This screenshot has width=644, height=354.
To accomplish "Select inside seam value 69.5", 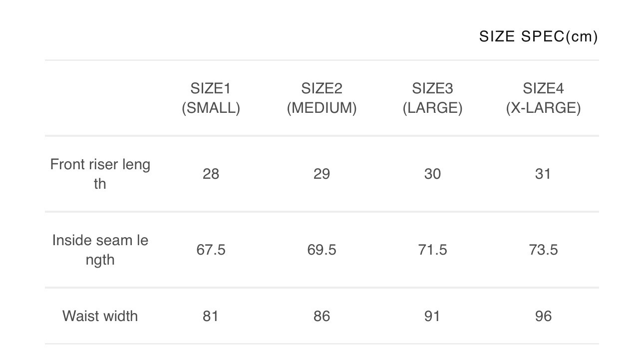I will (322, 250).
